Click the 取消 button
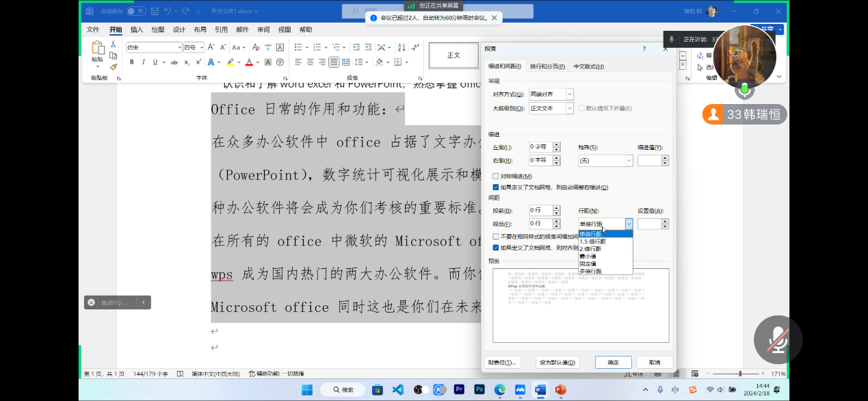The image size is (868, 401). pos(655,362)
